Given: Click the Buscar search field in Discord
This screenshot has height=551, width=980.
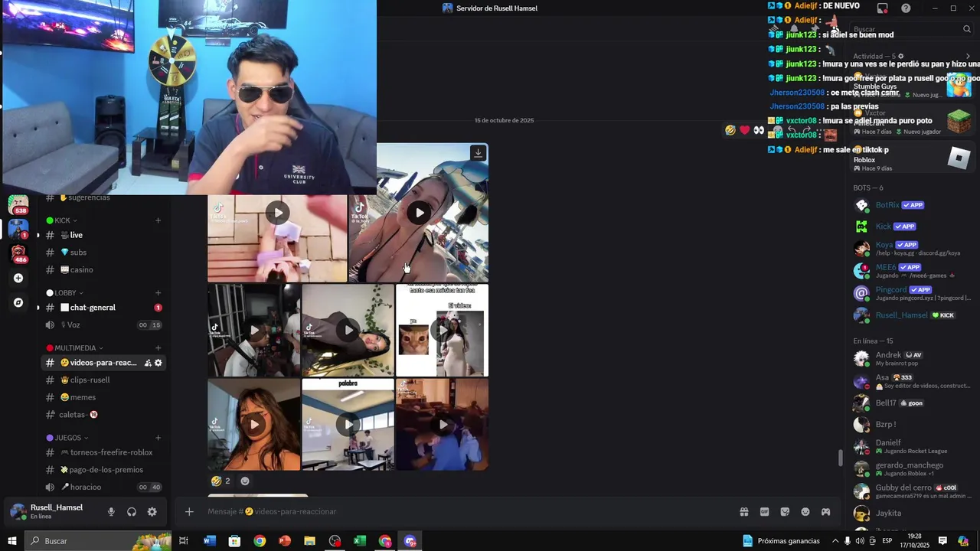Looking at the screenshot, I should coord(911,29).
